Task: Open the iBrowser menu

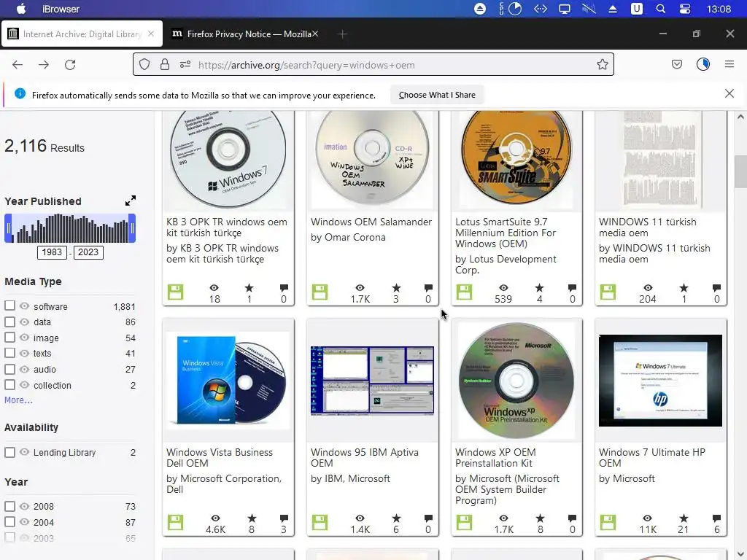Action: (x=61, y=9)
